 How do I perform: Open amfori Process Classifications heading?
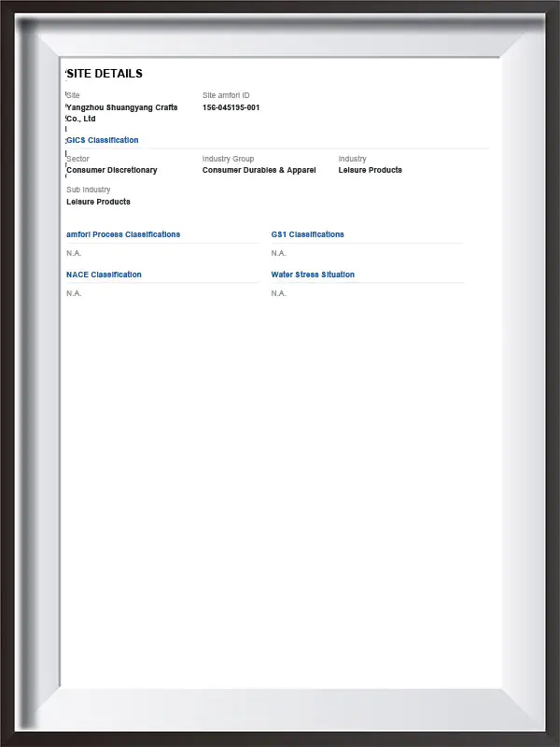tap(123, 234)
